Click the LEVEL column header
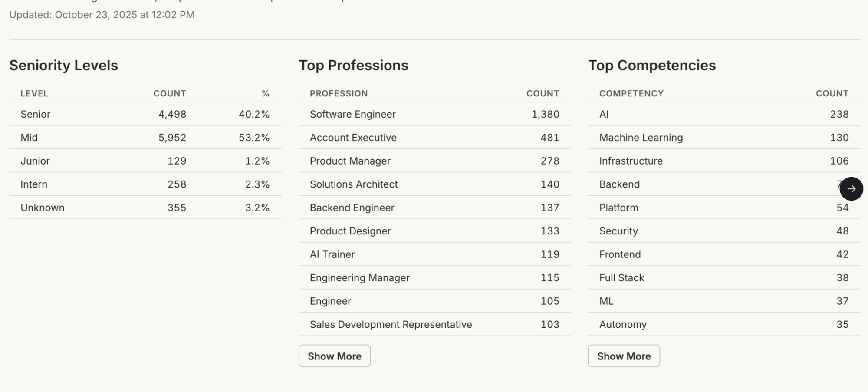 [x=34, y=93]
